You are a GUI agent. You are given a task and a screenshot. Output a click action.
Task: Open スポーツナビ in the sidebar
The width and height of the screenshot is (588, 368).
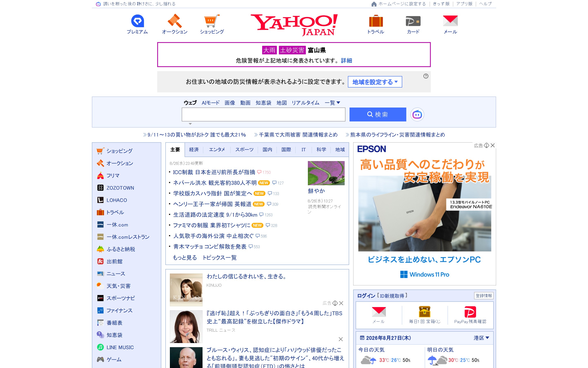click(116, 298)
